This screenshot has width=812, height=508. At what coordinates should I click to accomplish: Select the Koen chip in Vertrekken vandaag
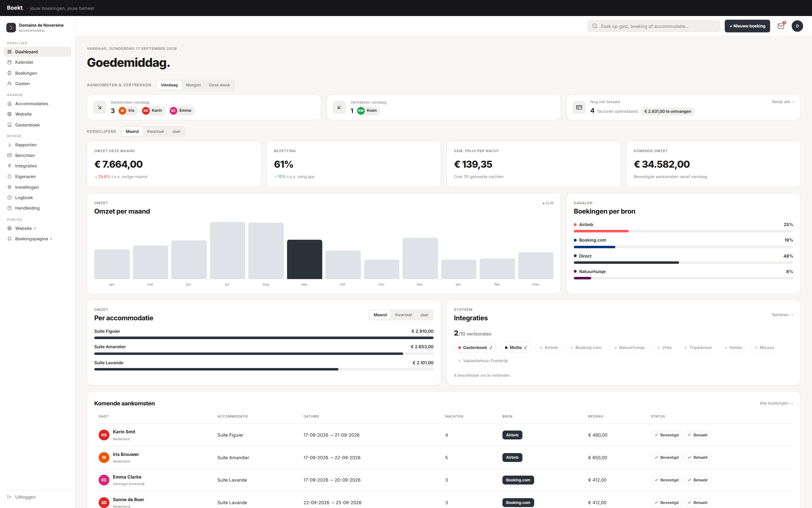click(368, 110)
